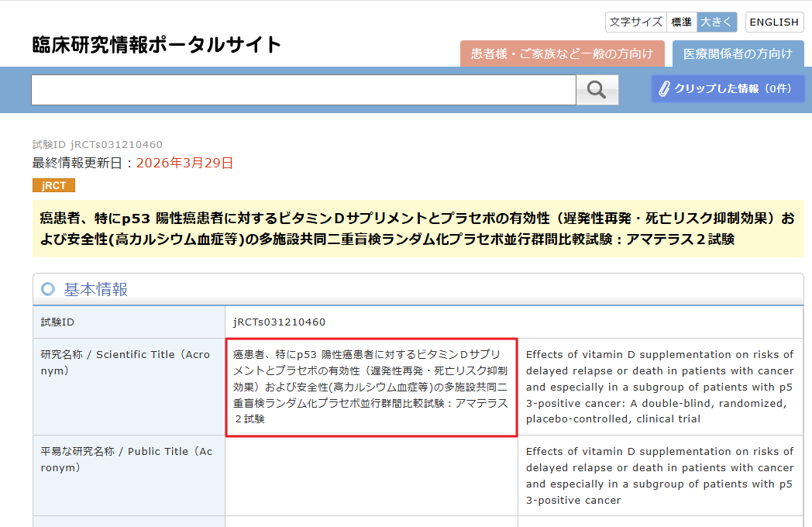This screenshot has width=812, height=527.
Task: Click the magnifying glass search button
Action: click(597, 90)
